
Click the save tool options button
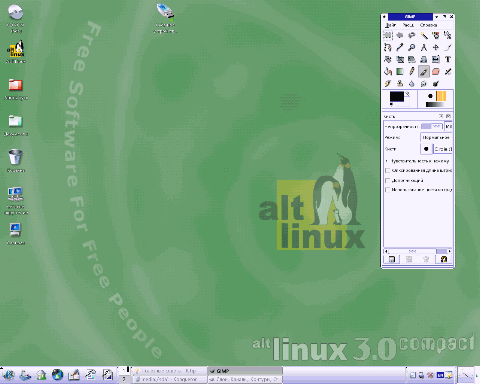pos(392,259)
